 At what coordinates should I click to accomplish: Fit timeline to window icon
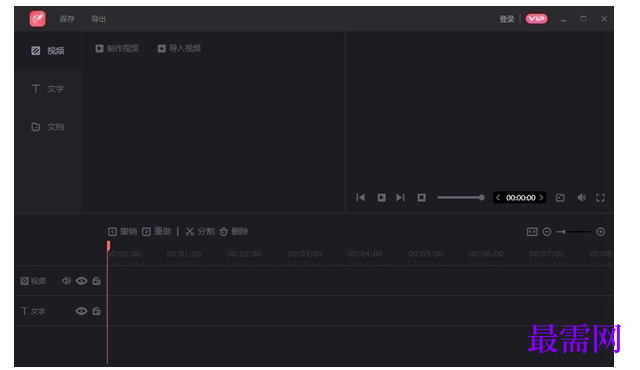tap(532, 232)
